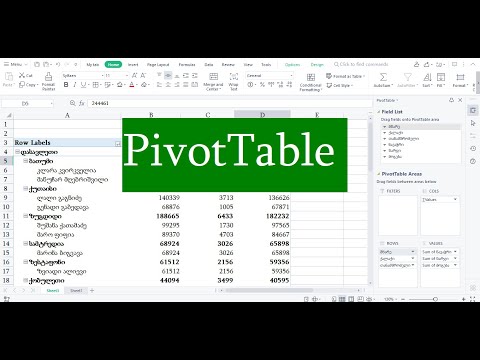Apply underline with the U icon
The image size is (480, 360).
tap(83, 85)
